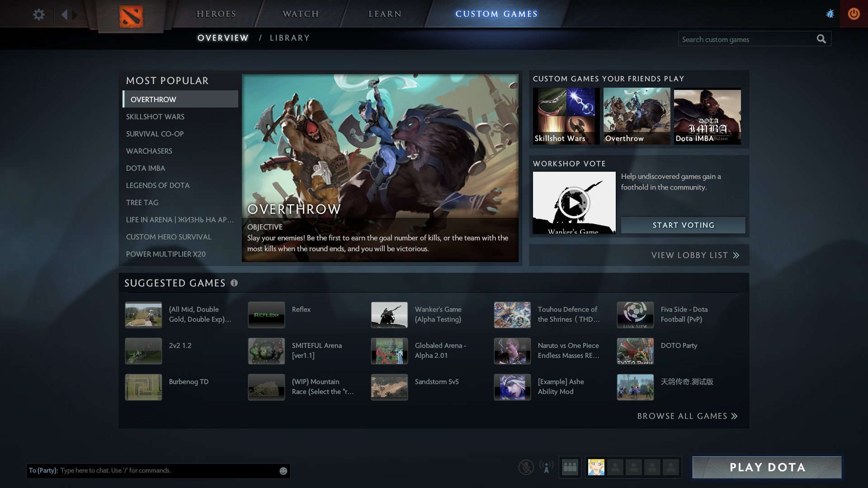This screenshot has height=488, width=868.
Task: Click the back navigation arrow icon
Action: tap(64, 14)
